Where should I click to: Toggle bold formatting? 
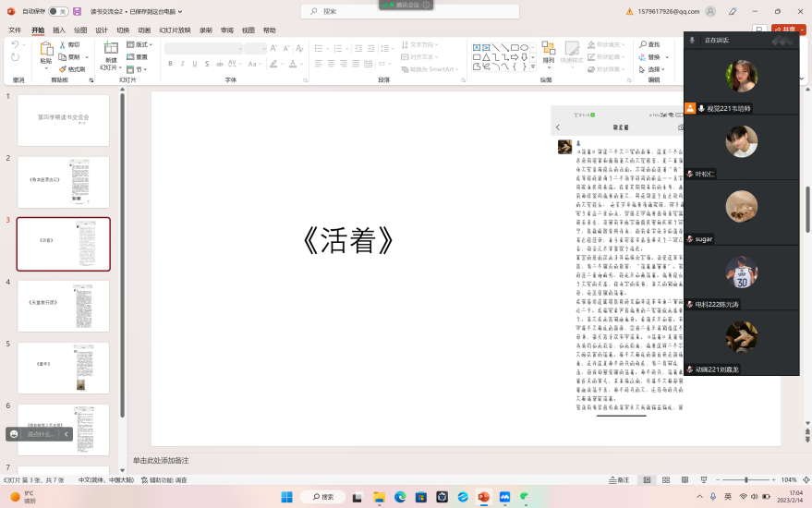pos(170,64)
